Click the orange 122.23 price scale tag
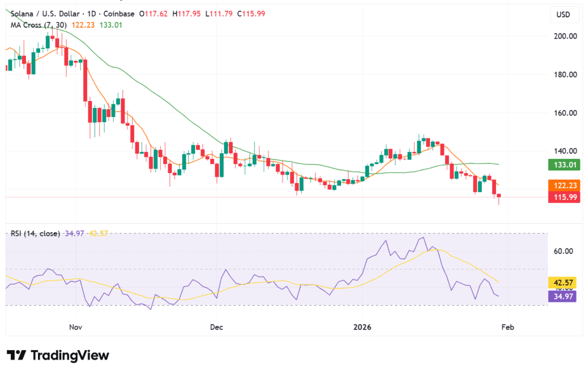 tap(563, 185)
